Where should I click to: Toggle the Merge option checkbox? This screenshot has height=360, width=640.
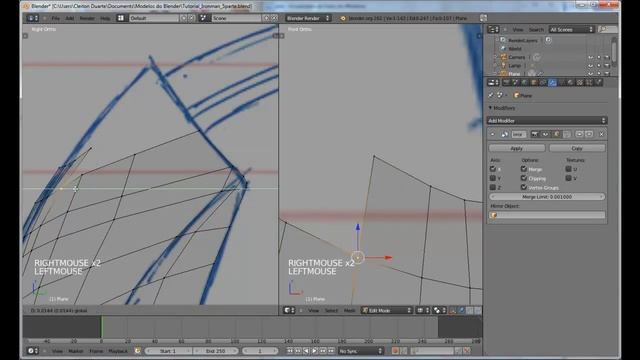pos(524,169)
